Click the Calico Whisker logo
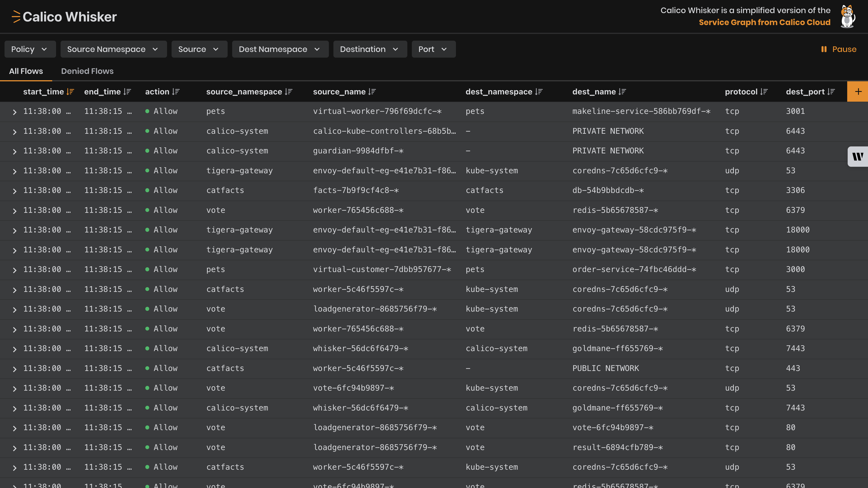868x488 pixels. pos(64,16)
